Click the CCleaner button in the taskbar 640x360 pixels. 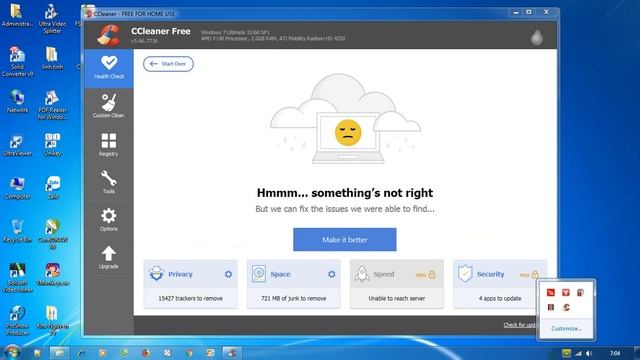232,353
